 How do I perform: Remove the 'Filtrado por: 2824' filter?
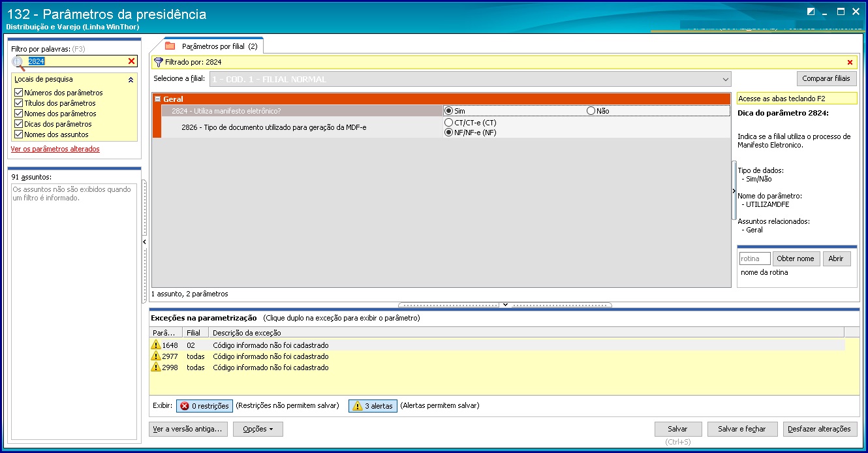(850, 63)
